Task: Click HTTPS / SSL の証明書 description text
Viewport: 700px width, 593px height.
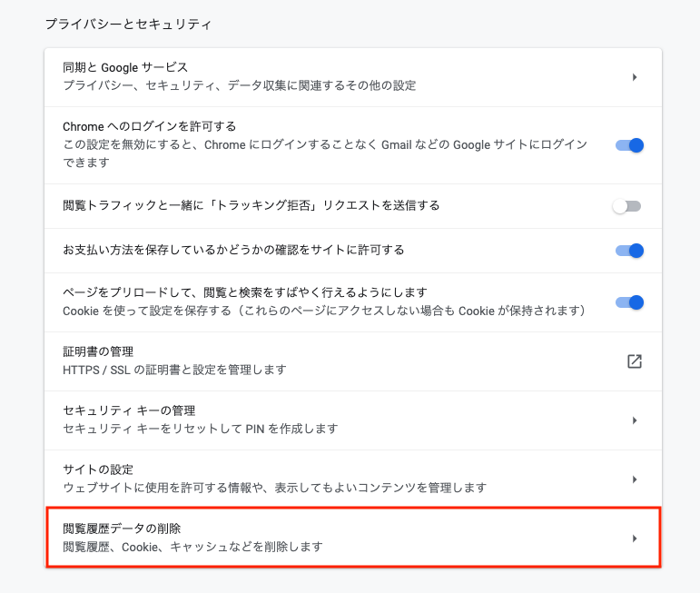Action: click(174, 370)
